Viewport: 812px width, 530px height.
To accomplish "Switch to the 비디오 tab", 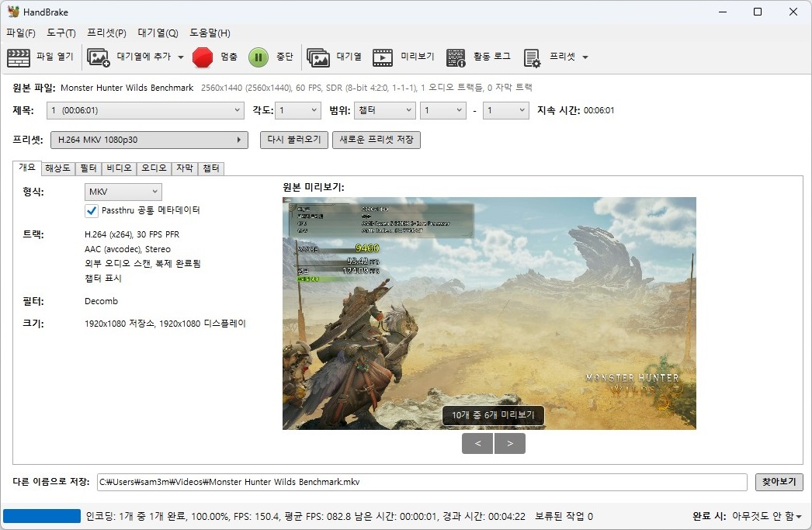I will (x=119, y=168).
